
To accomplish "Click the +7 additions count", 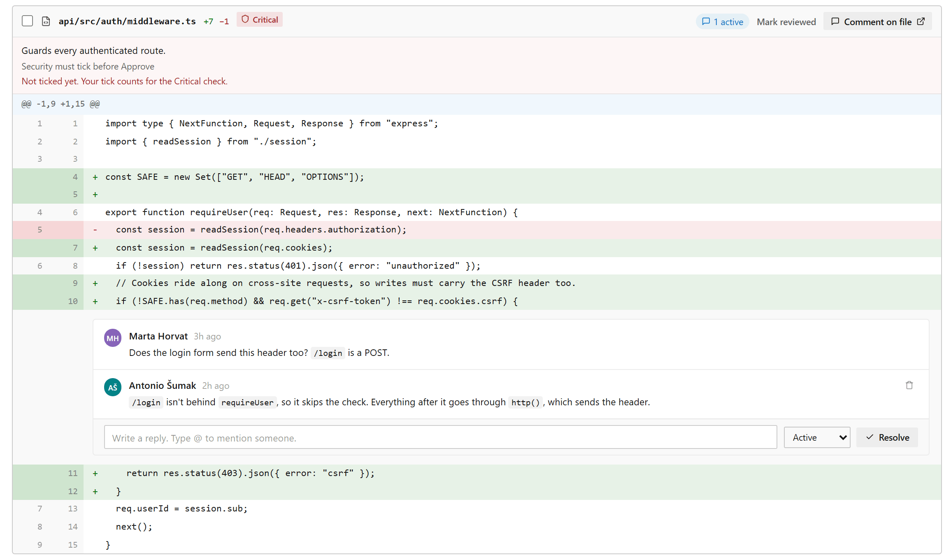I will [x=208, y=21].
